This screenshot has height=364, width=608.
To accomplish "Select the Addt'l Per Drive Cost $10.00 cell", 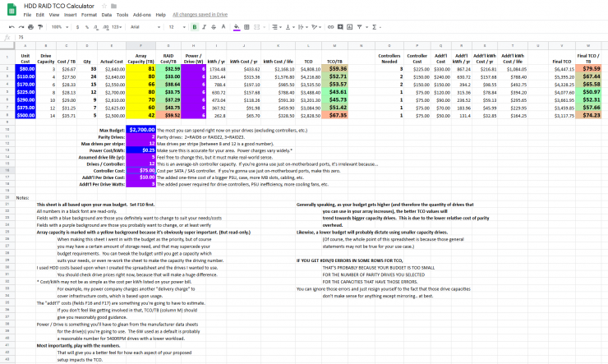I will pyautogui.click(x=140, y=177).
